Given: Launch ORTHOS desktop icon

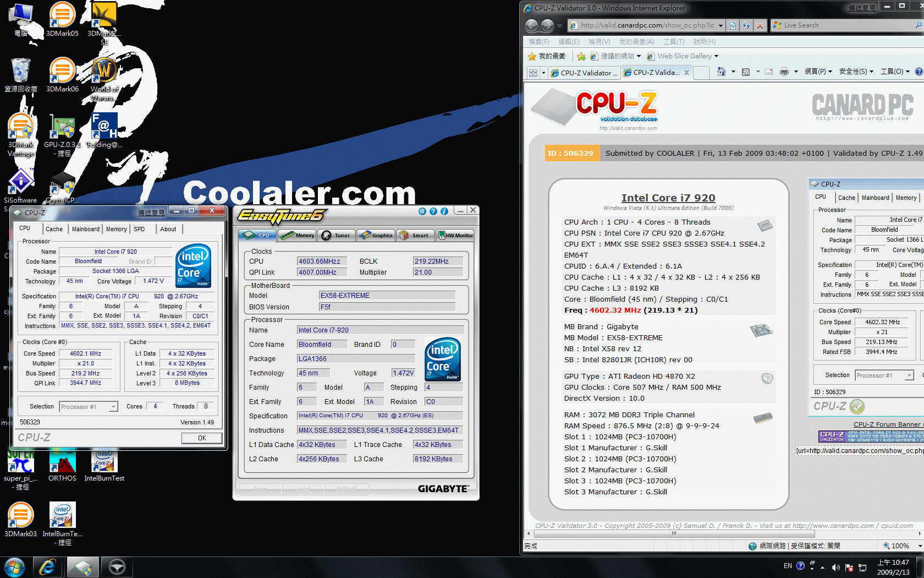Looking at the screenshot, I should point(62,466).
